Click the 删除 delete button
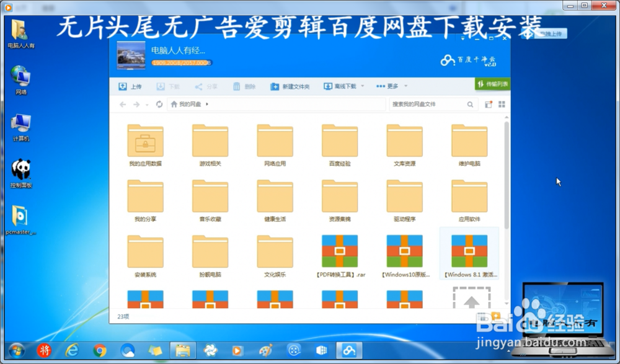Screen dimensions: 620x364 (244, 86)
